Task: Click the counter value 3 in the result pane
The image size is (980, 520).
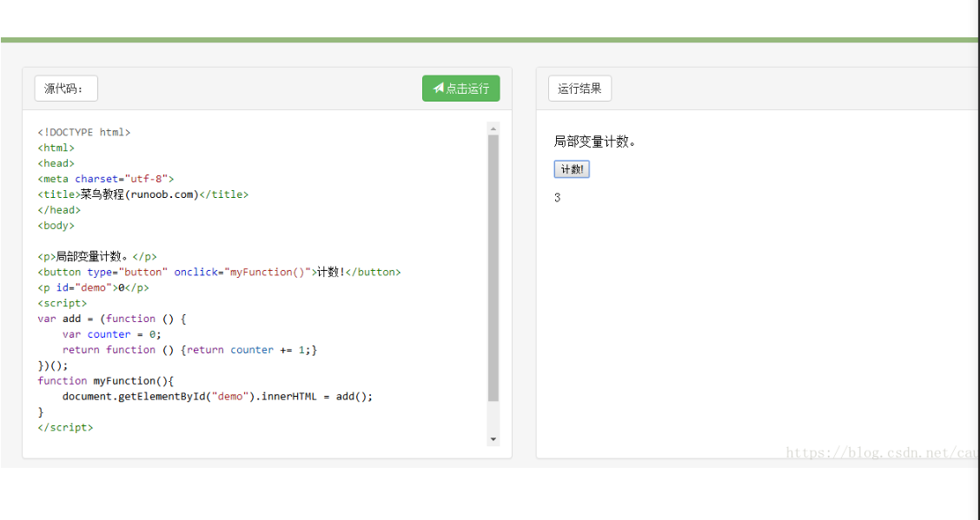Action: tap(558, 198)
